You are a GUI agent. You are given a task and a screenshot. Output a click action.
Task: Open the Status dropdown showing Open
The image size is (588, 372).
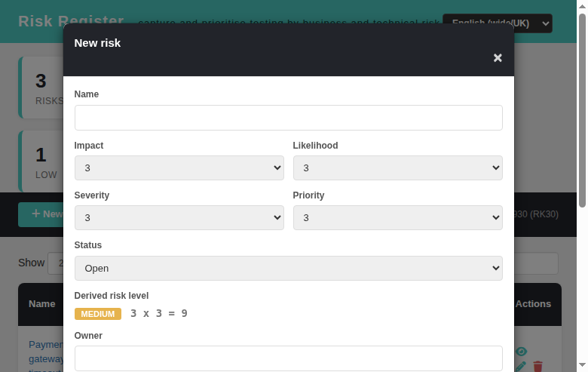[289, 269]
